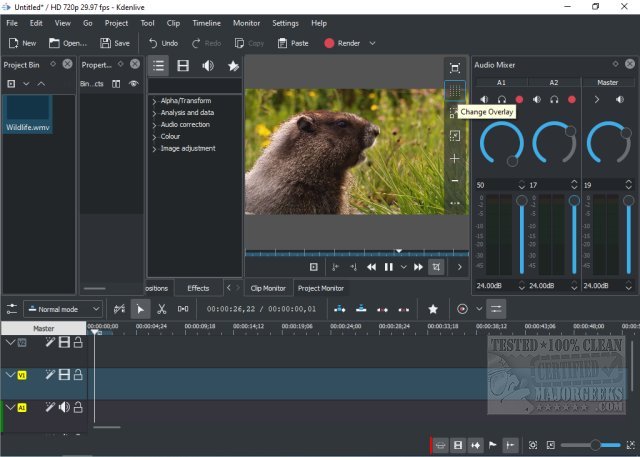Click the Change Overlay grid icon

pos(455,90)
